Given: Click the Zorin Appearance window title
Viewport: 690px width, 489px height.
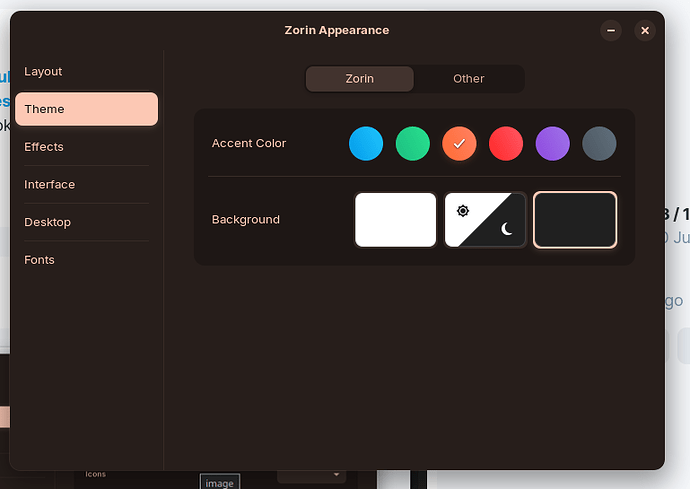Looking at the screenshot, I should point(337,30).
